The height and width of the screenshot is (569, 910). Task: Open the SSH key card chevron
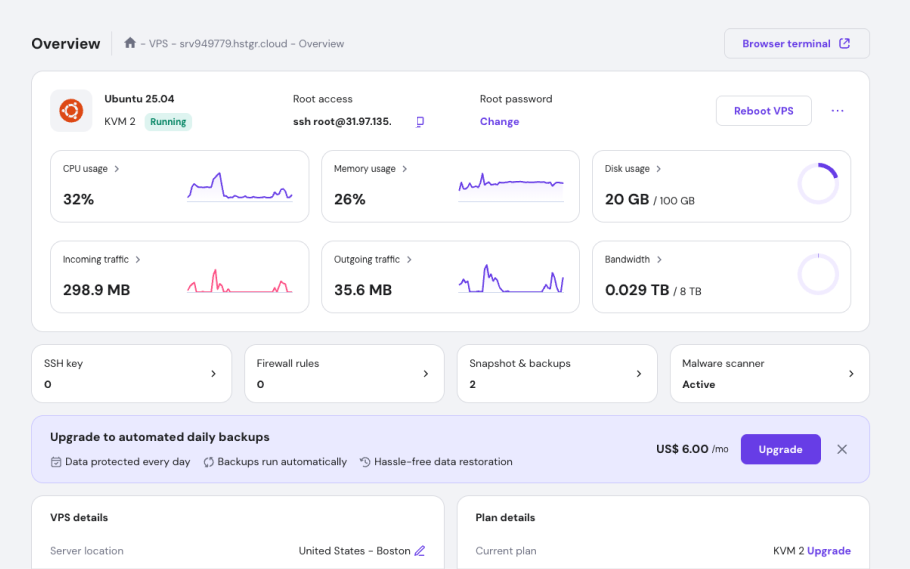(213, 374)
